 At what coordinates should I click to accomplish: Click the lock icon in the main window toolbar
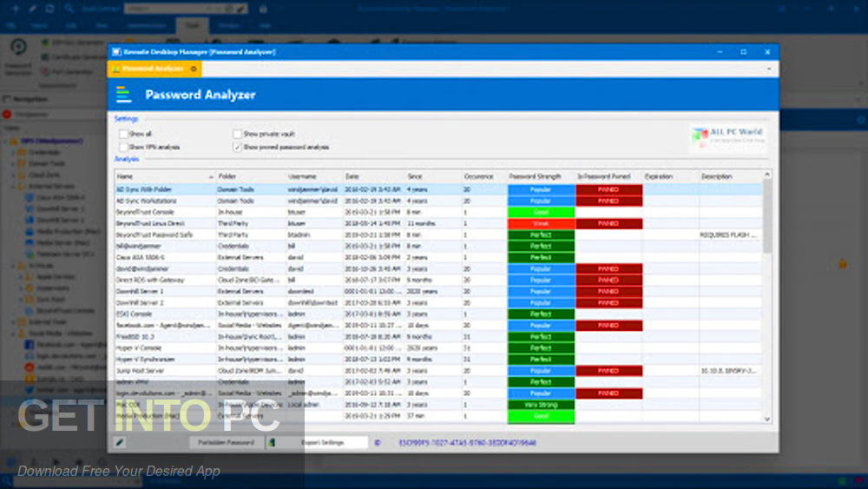pyautogui.click(x=263, y=9)
